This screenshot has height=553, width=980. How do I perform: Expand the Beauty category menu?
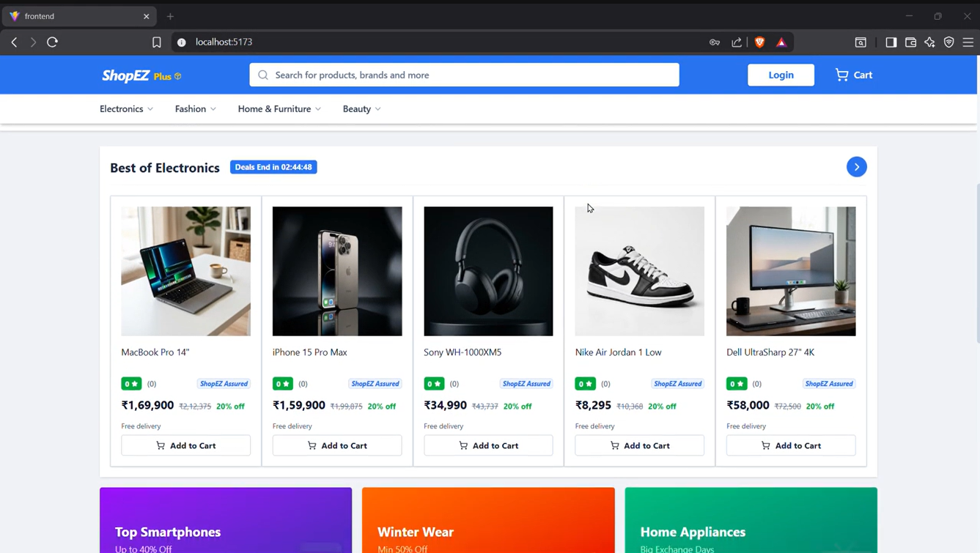coord(362,109)
